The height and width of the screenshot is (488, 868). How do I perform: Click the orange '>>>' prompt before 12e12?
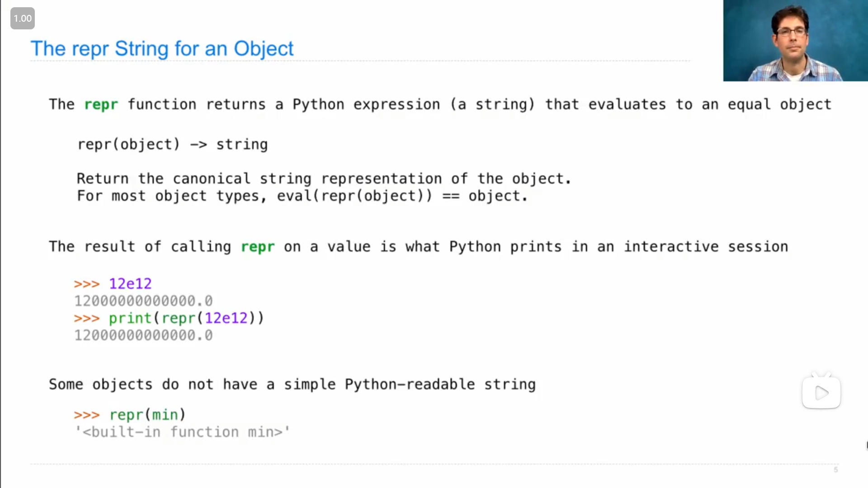click(x=86, y=284)
